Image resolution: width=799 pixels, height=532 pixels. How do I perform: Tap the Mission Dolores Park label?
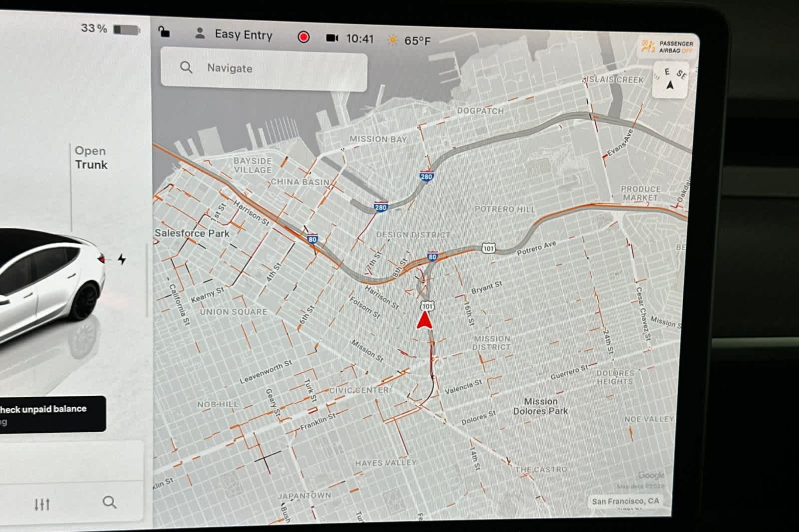point(540,406)
